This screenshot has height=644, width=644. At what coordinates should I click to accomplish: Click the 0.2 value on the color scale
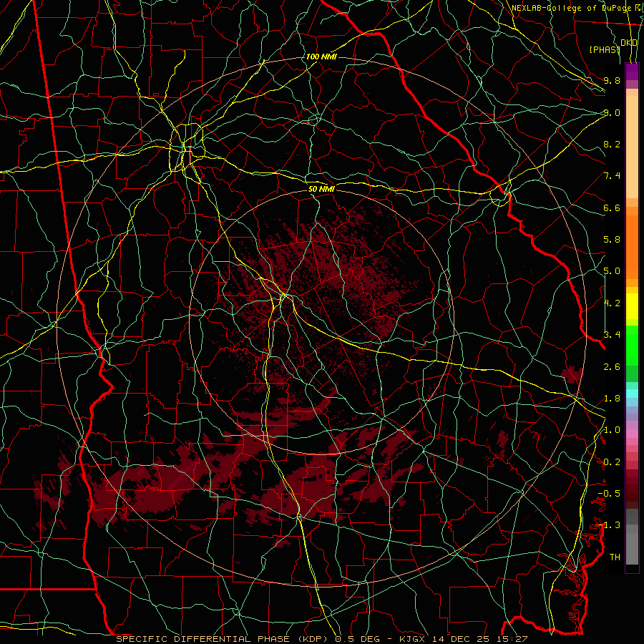[612, 462]
